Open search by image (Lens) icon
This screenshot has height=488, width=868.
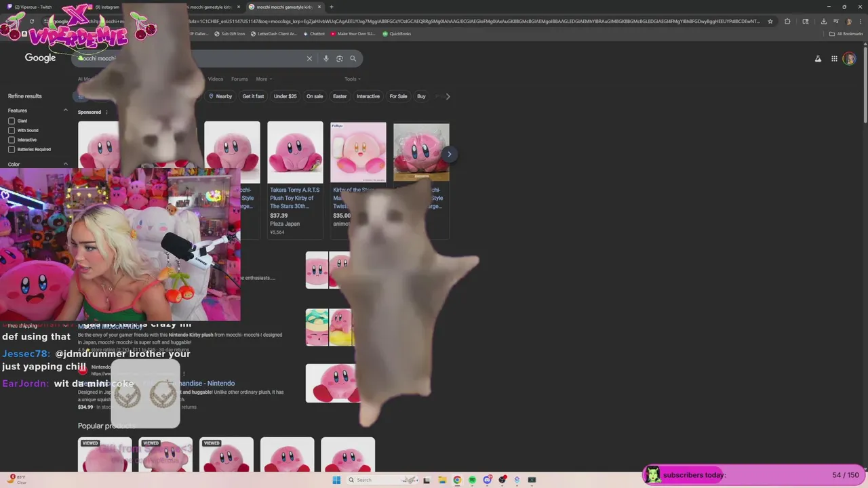click(x=339, y=58)
